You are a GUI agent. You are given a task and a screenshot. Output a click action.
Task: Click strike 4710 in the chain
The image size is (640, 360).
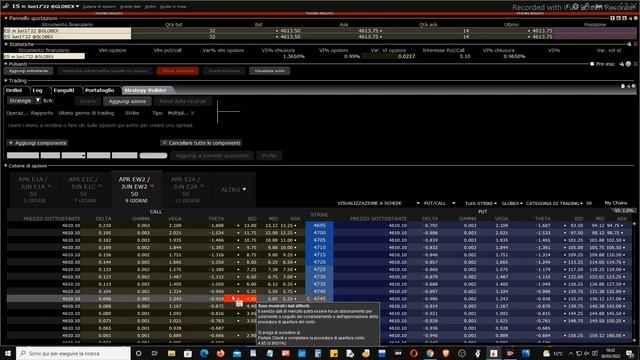(x=319, y=247)
